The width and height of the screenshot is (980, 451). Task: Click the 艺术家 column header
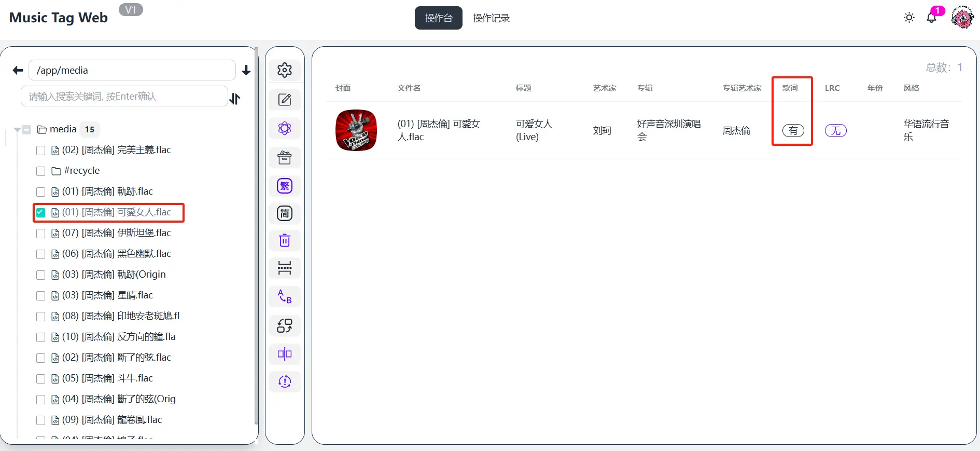coord(605,88)
